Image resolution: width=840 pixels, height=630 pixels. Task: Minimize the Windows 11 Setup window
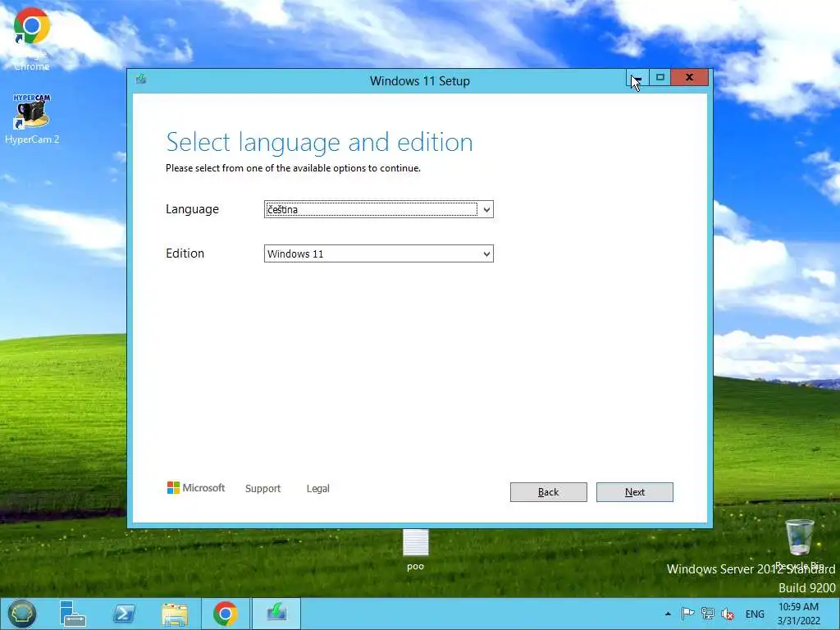[637, 78]
